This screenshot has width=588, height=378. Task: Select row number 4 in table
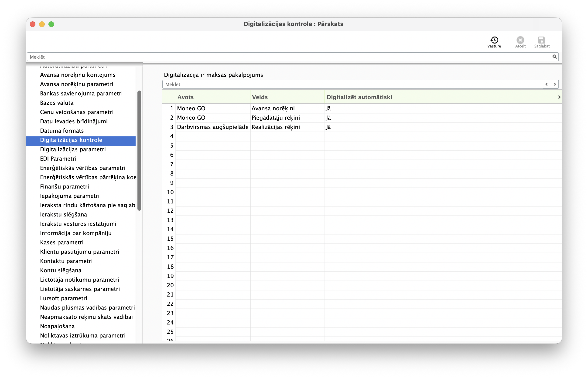[x=172, y=136]
